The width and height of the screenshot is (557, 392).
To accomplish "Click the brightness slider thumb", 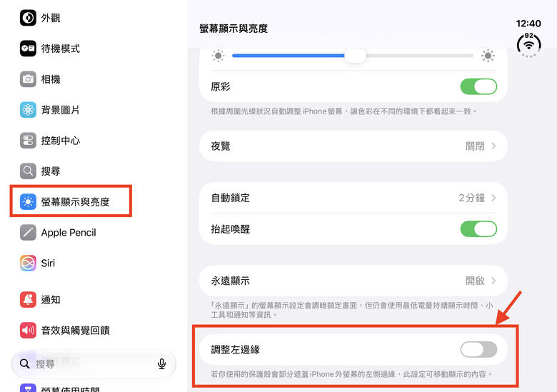I will [x=355, y=56].
